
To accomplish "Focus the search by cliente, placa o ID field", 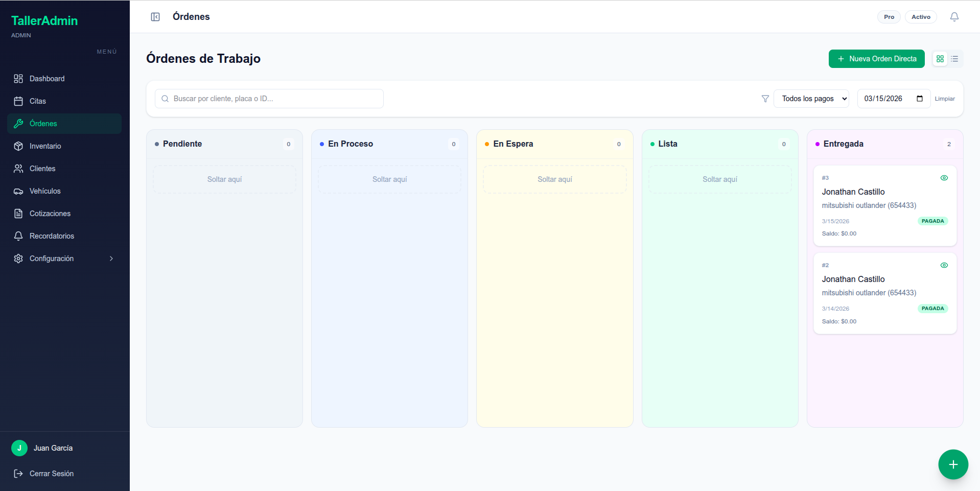I will [269, 99].
